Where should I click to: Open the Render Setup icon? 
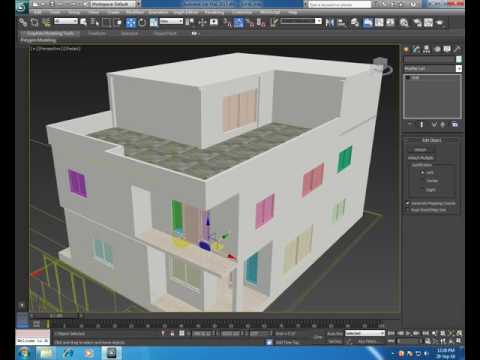[417, 22]
